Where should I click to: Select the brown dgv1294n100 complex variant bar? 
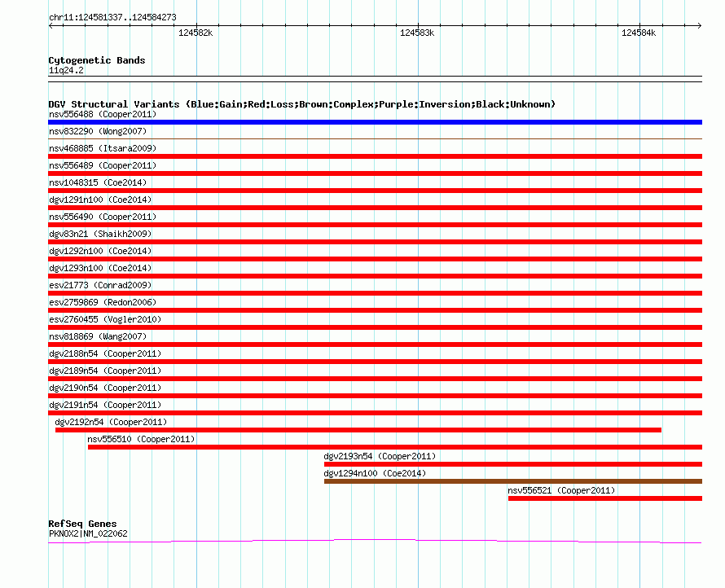[512, 481]
